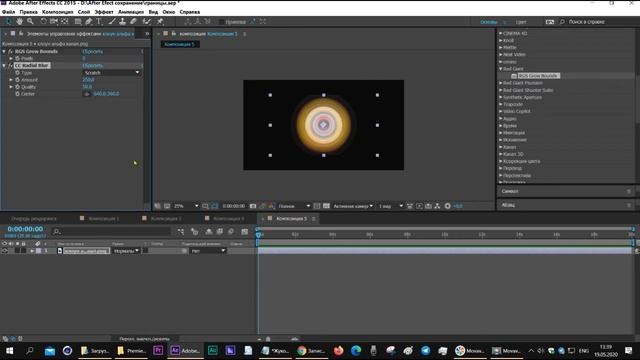Select the Pan Behind anchor point tool
Screen dimensions: 640x360
pyautogui.click(x=65, y=21)
